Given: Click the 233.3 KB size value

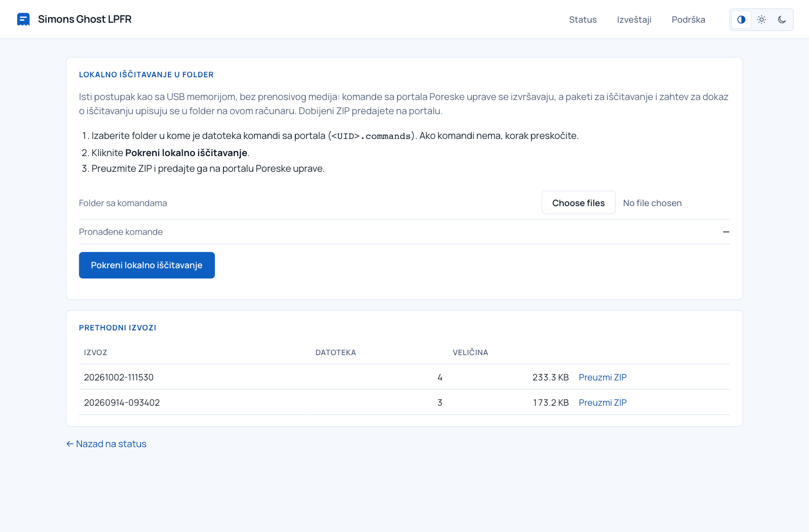Looking at the screenshot, I should tap(551, 377).
